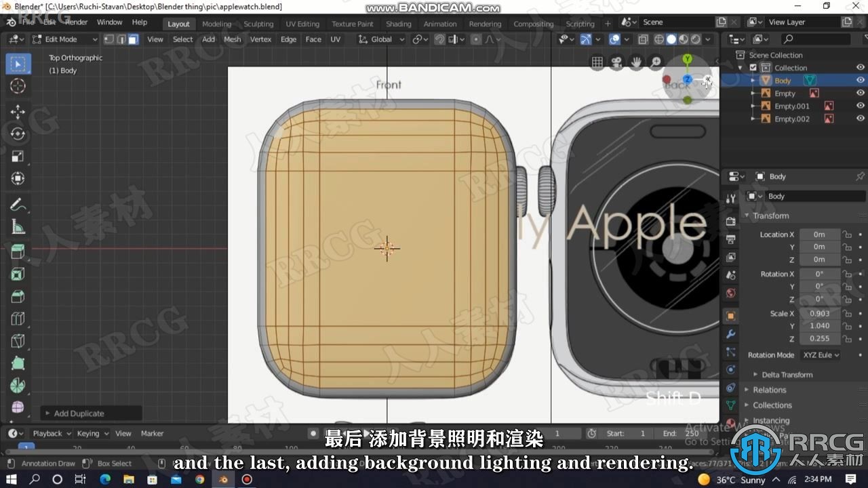Open the Object properties tab
The height and width of the screenshot is (488, 868).
[730, 316]
